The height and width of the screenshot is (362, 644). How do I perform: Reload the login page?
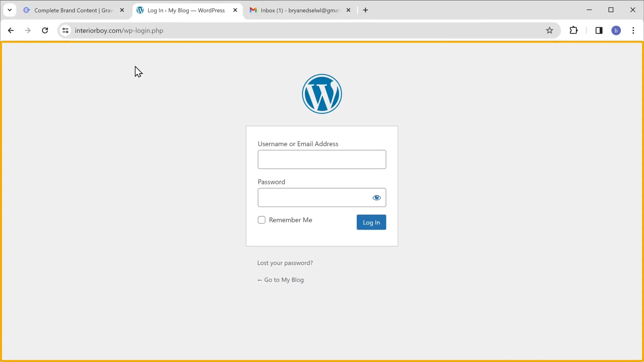pos(45,31)
